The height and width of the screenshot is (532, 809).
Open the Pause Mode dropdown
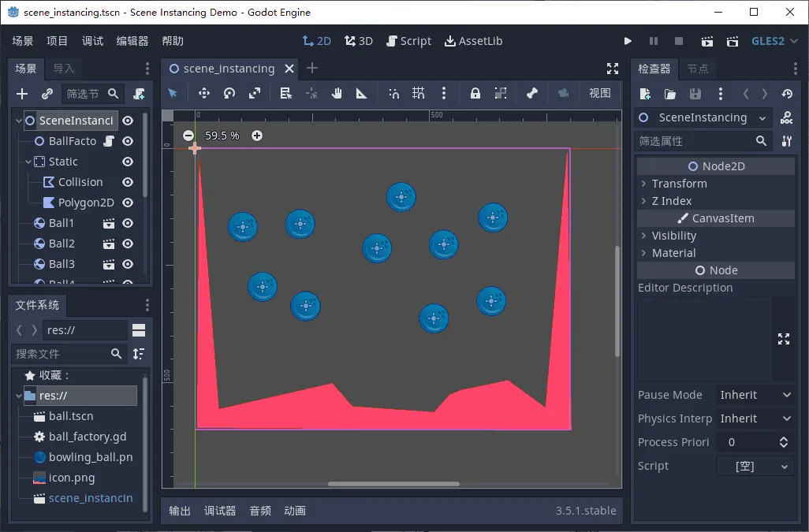tap(755, 395)
